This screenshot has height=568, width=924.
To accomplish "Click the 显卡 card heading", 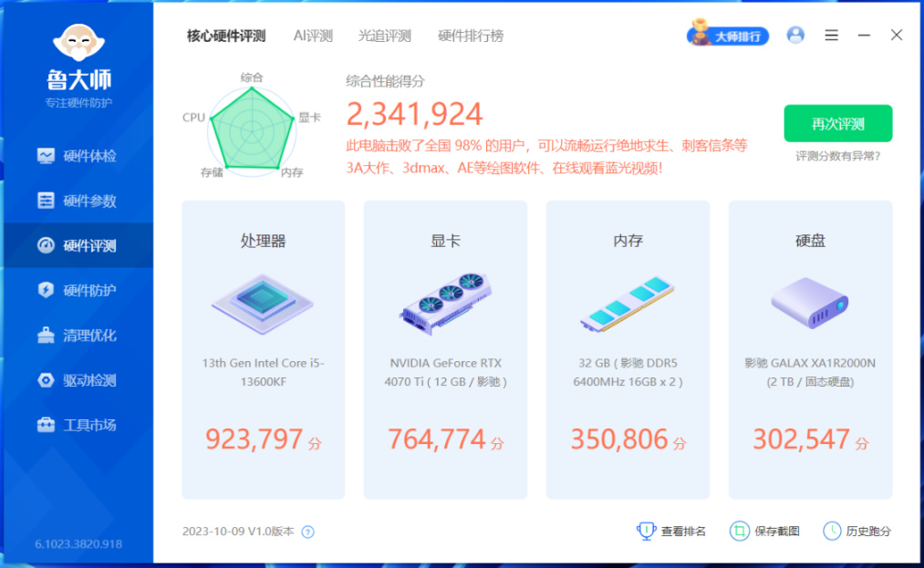I will pos(445,241).
